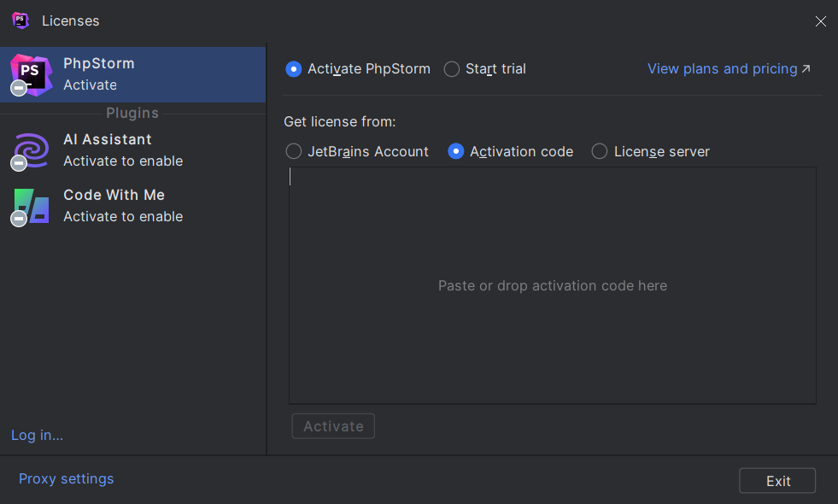Select the AI Assistant plugin name
The image size is (838, 504).
pyautogui.click(x=108, y=139)
